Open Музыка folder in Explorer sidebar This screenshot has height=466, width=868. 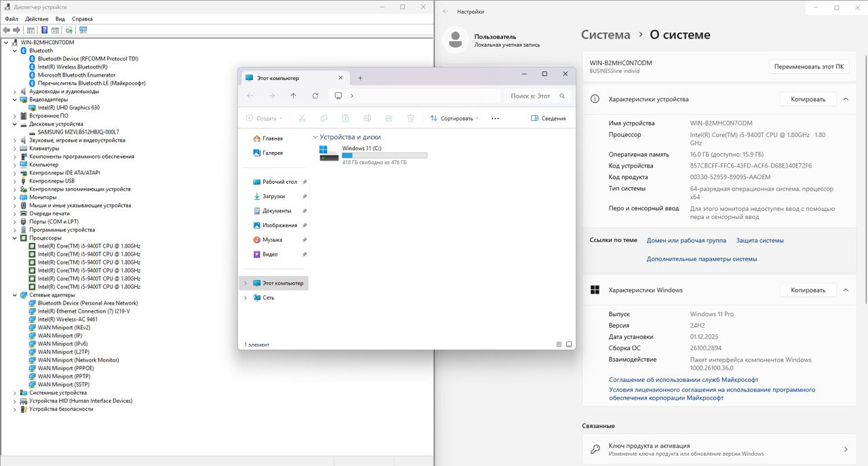(272, 240)
